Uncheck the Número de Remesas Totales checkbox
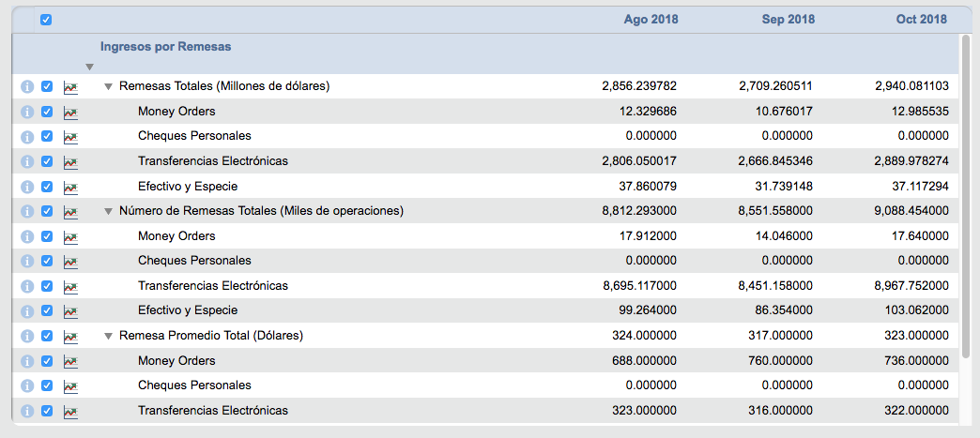The height and width of the screenshot is (438, 980). click(x=47, y=211)
